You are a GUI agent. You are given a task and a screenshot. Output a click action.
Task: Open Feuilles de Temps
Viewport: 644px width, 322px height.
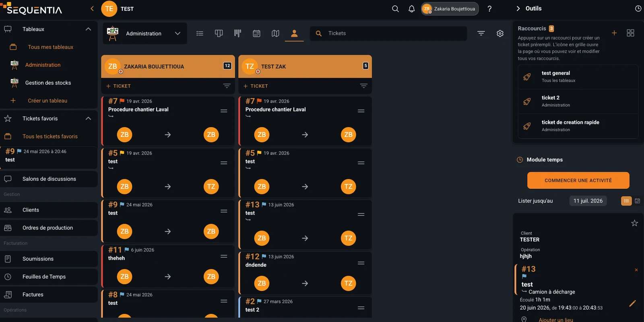point(49,277)
